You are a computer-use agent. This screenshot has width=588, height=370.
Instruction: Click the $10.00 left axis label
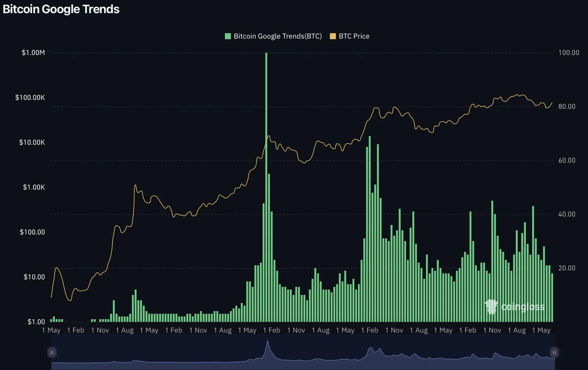pos(34,277)
